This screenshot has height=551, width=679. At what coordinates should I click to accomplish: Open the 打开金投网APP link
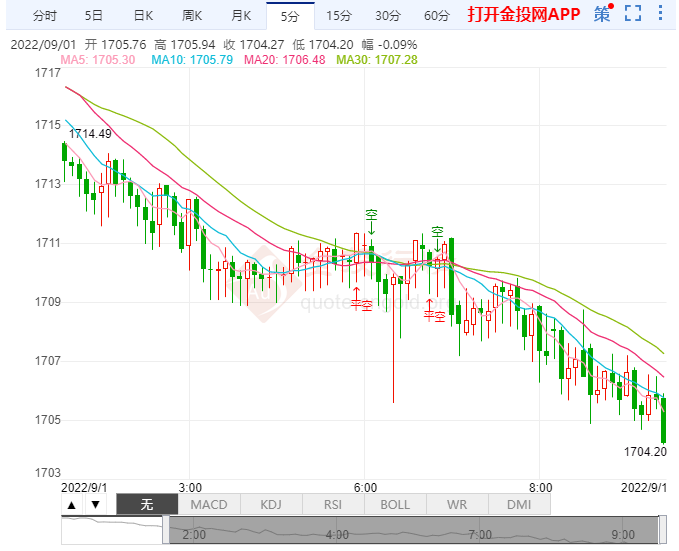tap(524, 14)
